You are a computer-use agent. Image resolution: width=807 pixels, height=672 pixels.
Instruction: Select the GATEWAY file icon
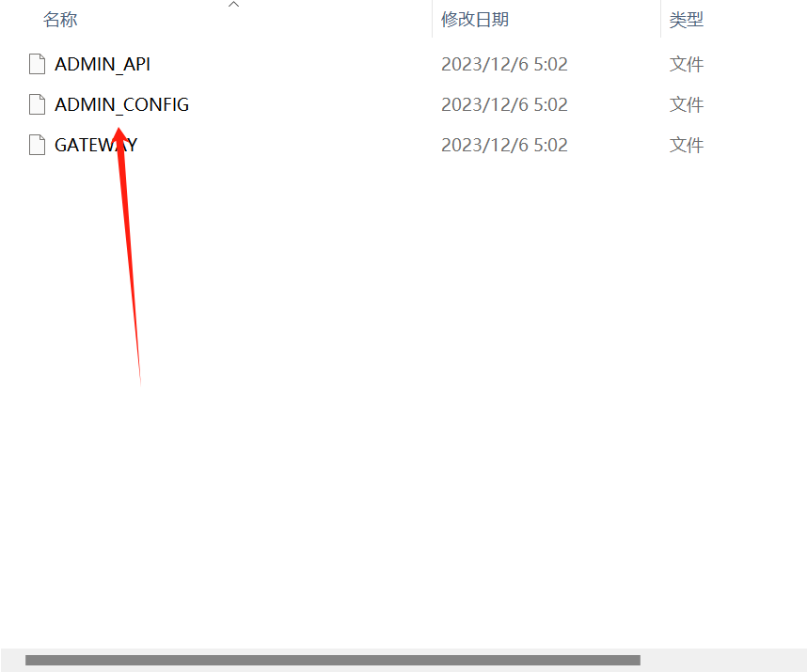click(37, 145)
